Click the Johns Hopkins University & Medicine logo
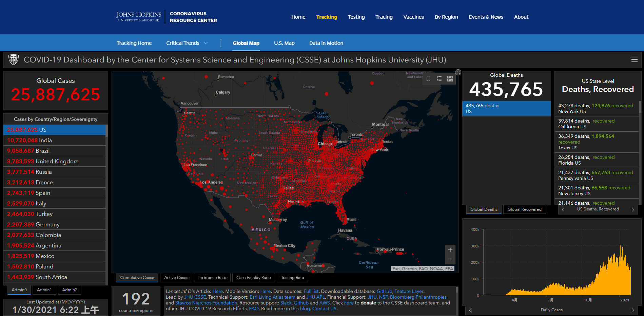The height and width of the screenshot is (316, 644). point(139,17)
